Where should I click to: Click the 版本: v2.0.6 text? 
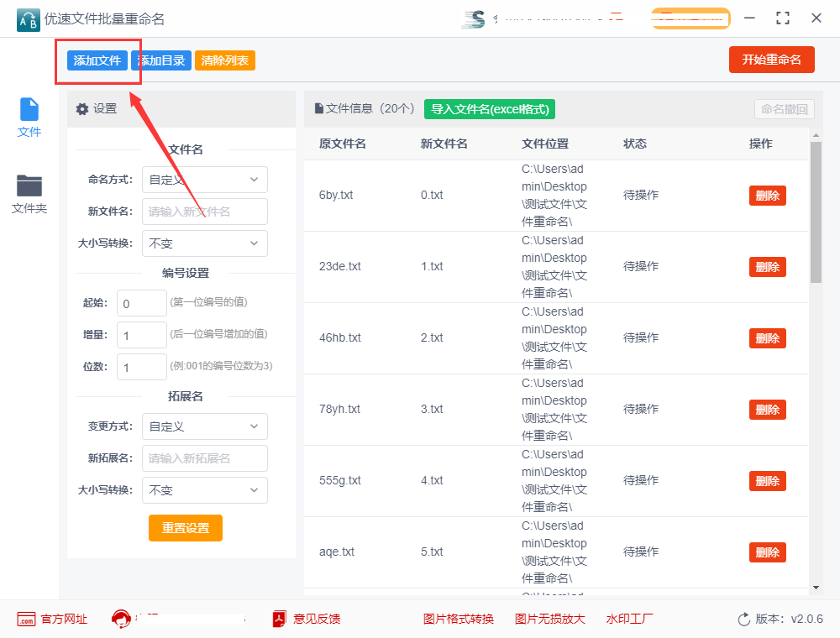(789, 620)
